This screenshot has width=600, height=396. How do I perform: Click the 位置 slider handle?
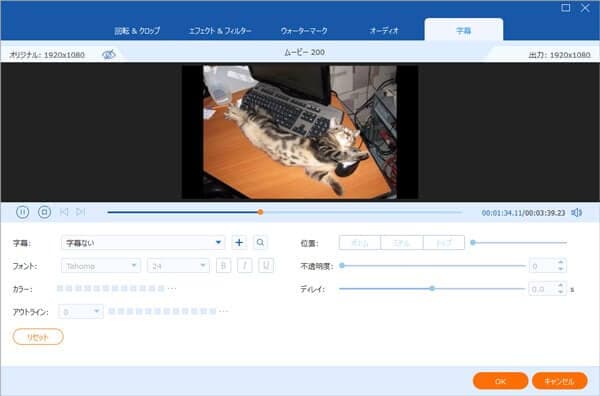coord(473,243)
